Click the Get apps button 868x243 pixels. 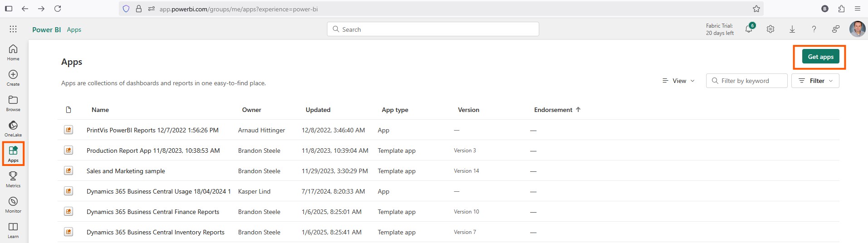click(820, 57)
